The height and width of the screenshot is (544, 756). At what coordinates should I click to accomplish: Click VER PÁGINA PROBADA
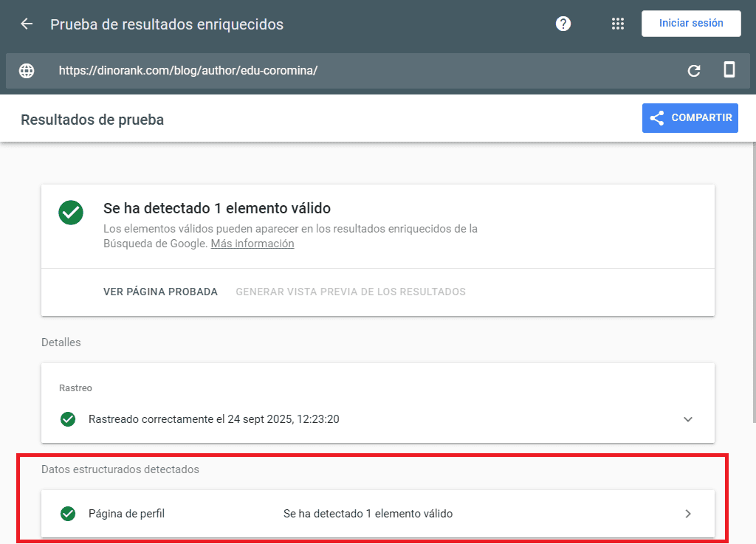click(160, 292)
